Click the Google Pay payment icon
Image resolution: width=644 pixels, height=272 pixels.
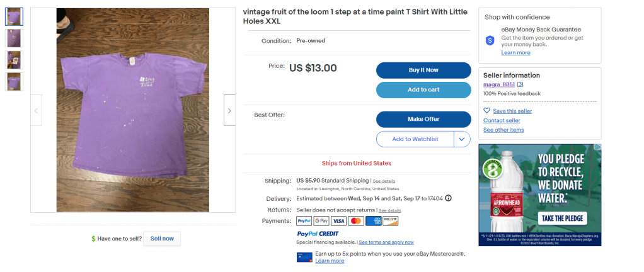[x=321, y=221]
